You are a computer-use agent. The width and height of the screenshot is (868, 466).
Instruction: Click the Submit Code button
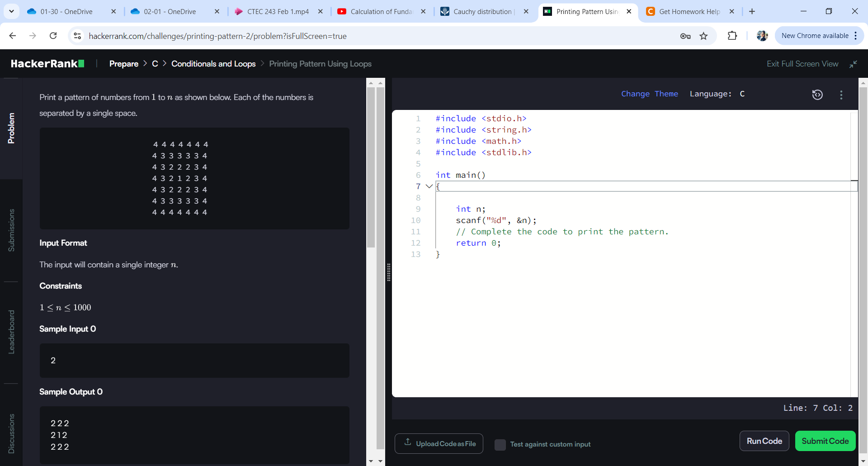(x=825, y=441)
